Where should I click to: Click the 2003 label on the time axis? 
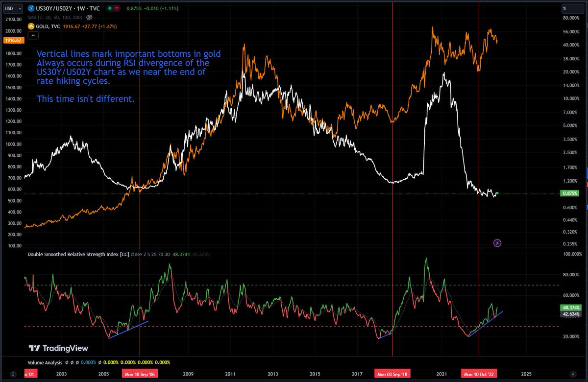(62, 373)
